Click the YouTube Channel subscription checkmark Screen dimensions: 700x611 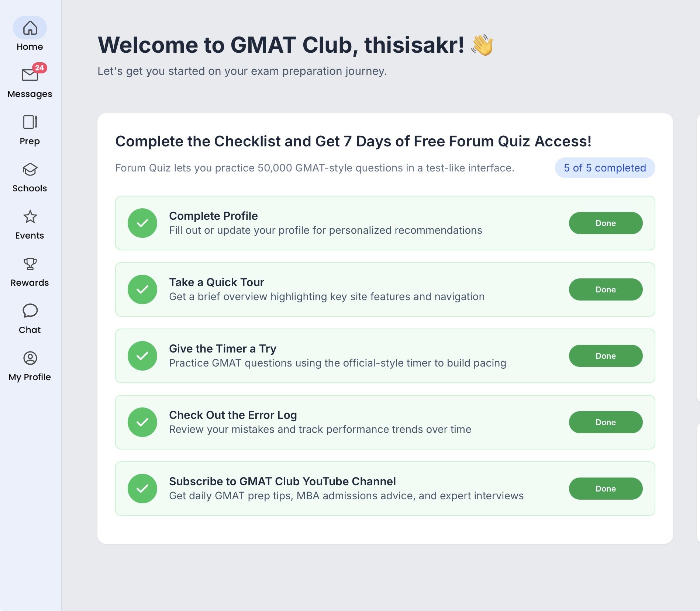[142, 489]
